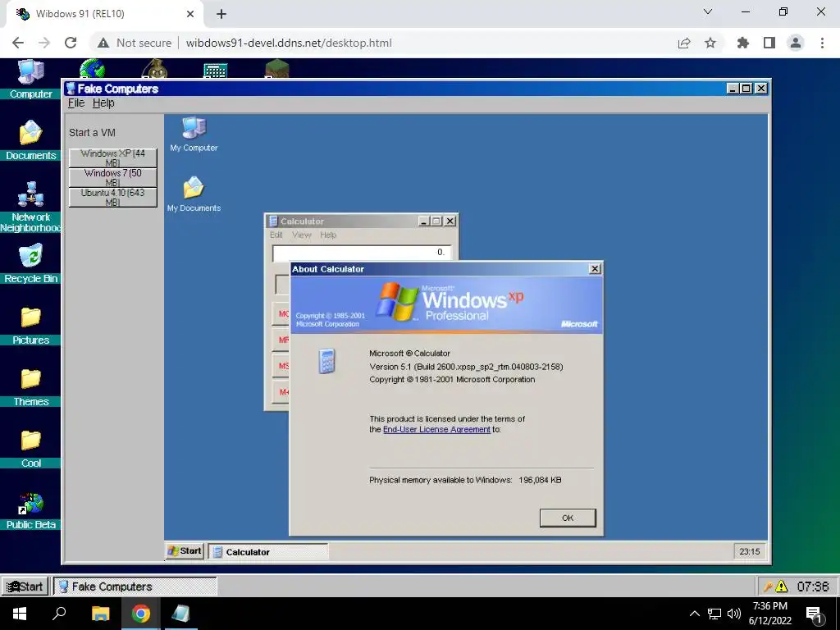Click the teal calculator icon on desktop

[216, 70]
